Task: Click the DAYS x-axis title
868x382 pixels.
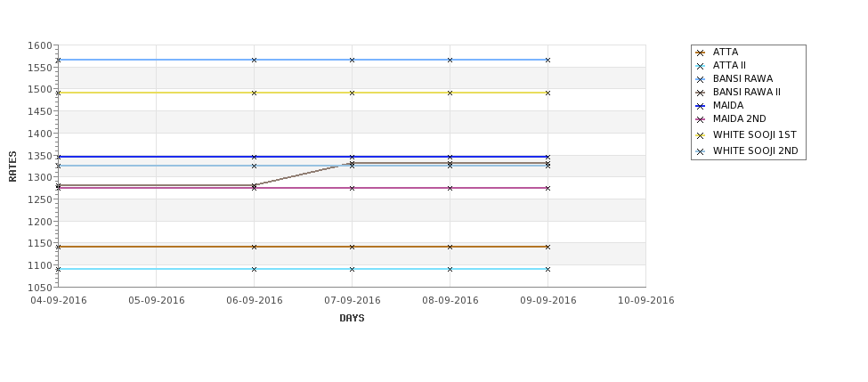Action: 352,319
